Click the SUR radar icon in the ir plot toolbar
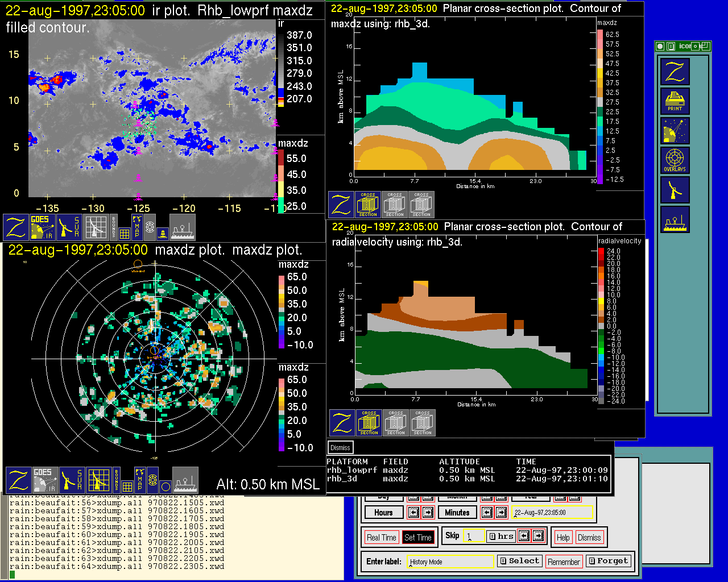 point(69,227)
